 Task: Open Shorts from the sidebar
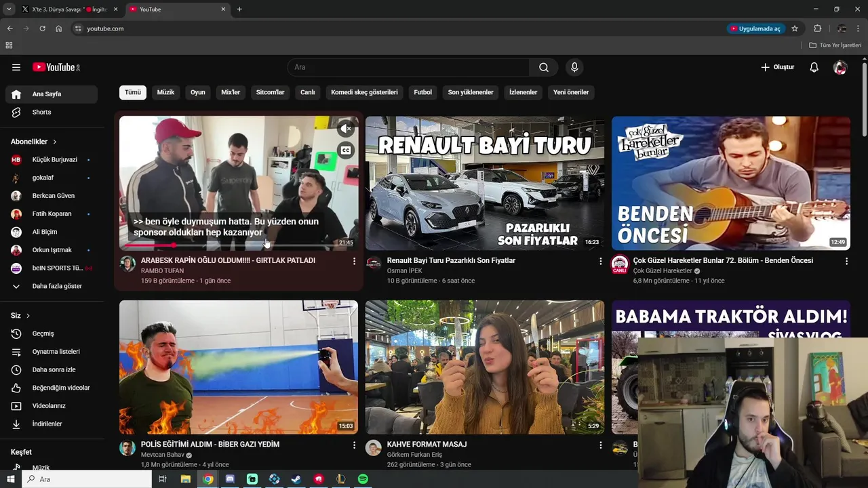tap(52, 112)
